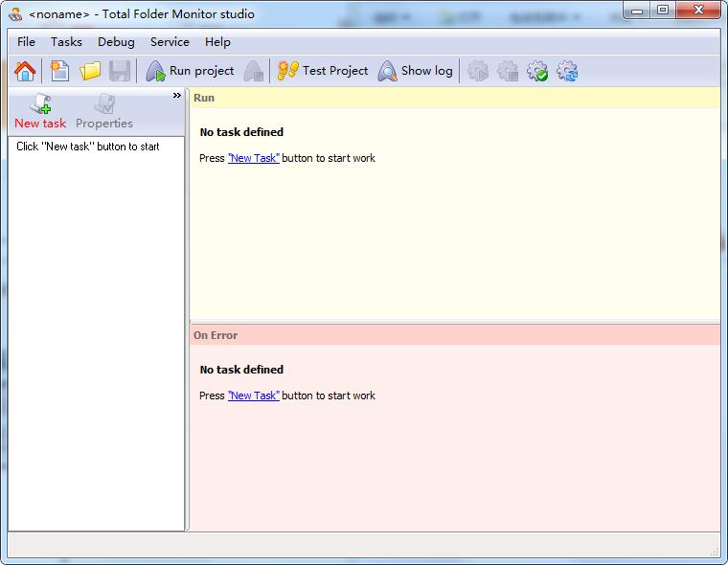Image resolution: width=728 pixels, height=565 pixels.
Task: Click the Home icon in toolbar
Action: [x=25, y=71]
